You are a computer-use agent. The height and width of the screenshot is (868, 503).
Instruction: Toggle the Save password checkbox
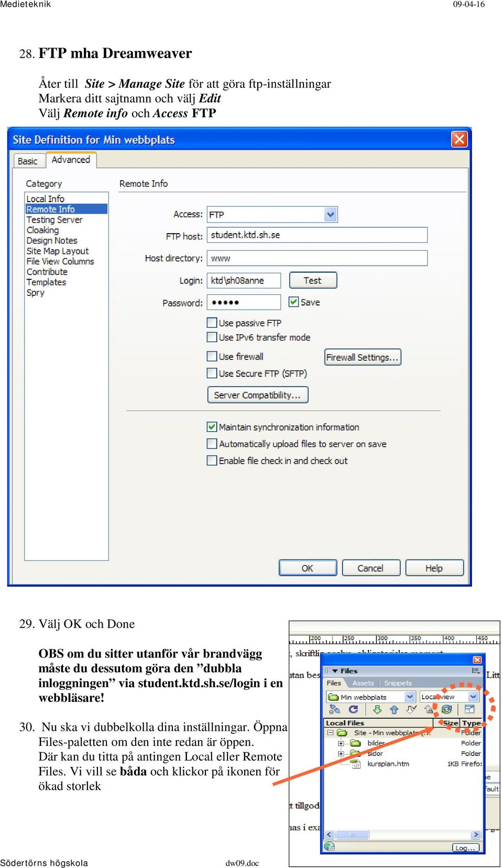[294, 302]
